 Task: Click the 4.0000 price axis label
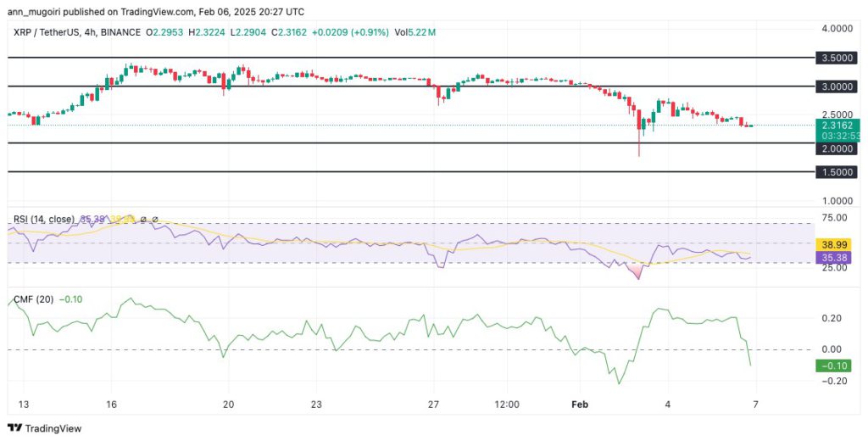tap(837, 28)
